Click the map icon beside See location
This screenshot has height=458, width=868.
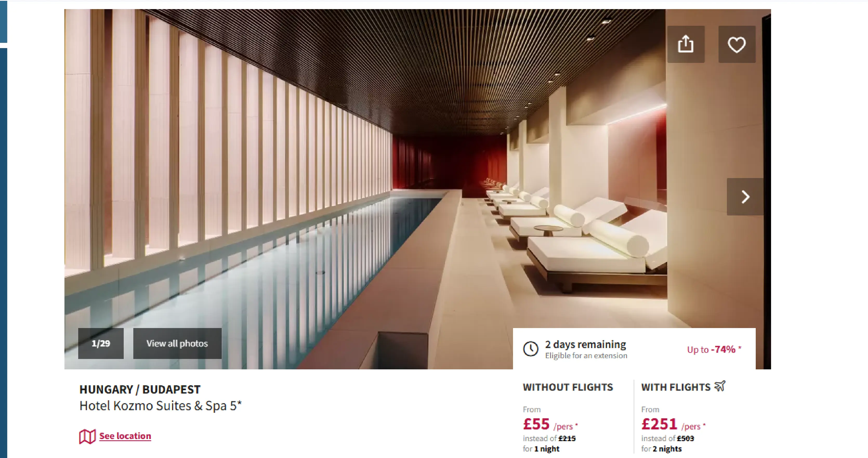pyautogui.click(x=87, y=436)
